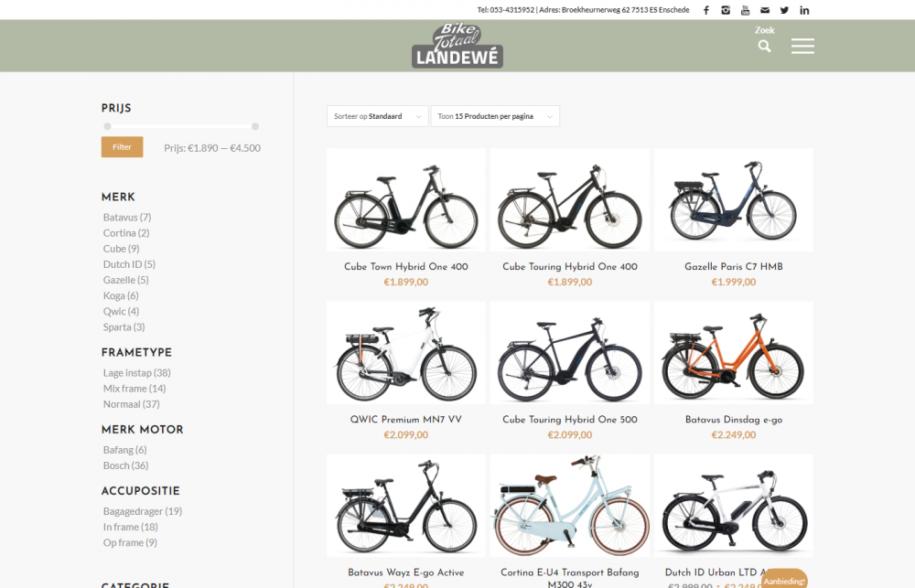Click the QWIC Premium price €2.099,00
915x588 pixels.
[x=406, y=435]
